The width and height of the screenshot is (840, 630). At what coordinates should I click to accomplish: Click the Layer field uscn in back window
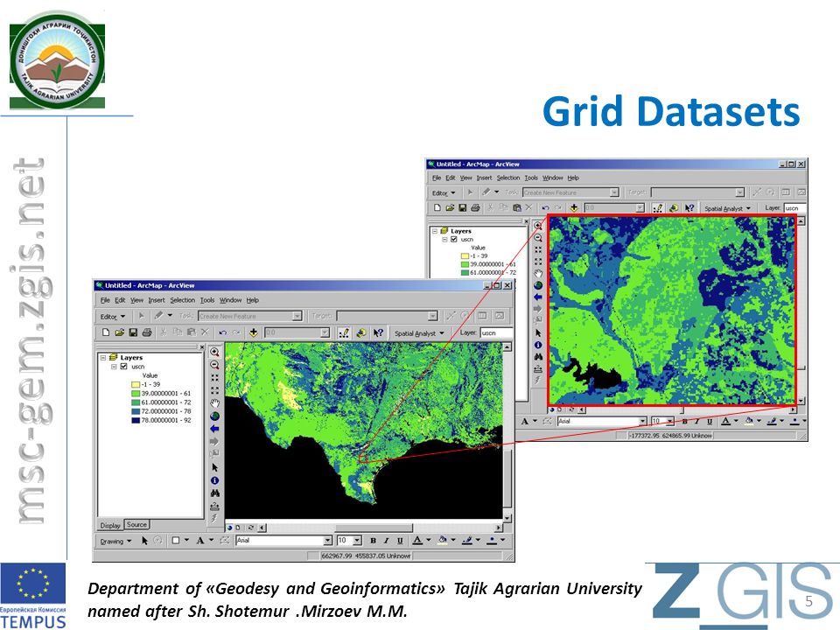(795, 208)
